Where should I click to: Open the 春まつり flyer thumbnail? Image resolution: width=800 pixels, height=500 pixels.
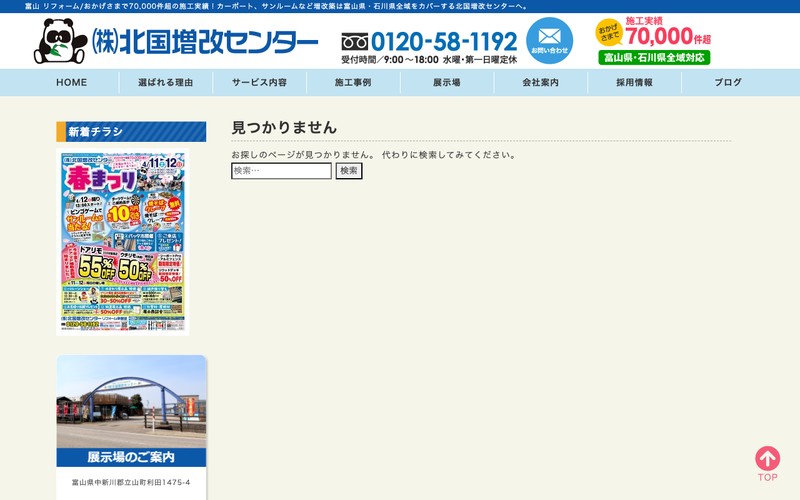click(122, 242)
